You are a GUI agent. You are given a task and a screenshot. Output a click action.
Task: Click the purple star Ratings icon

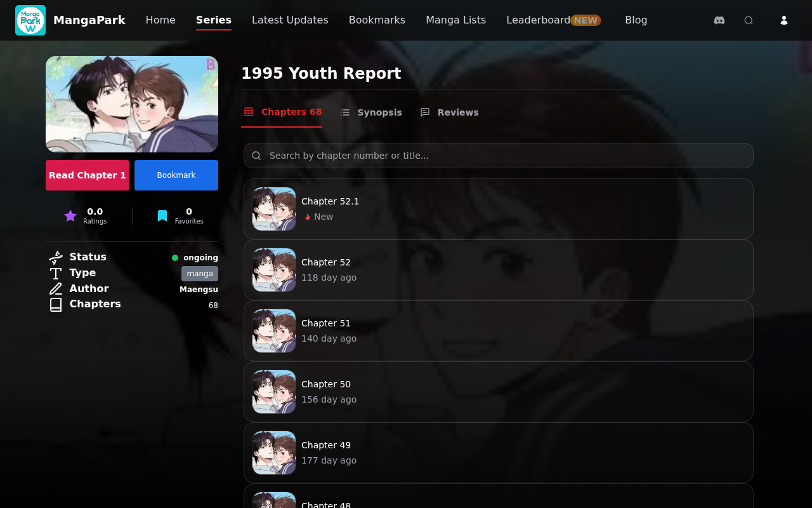pos(70,216)
